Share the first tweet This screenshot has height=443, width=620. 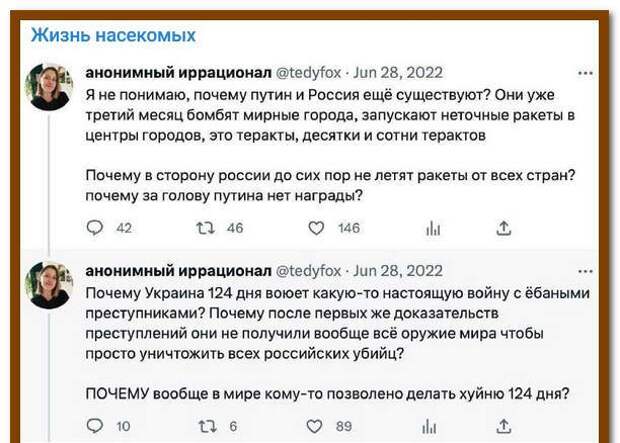pyautogui.click(x=504, y=228)
